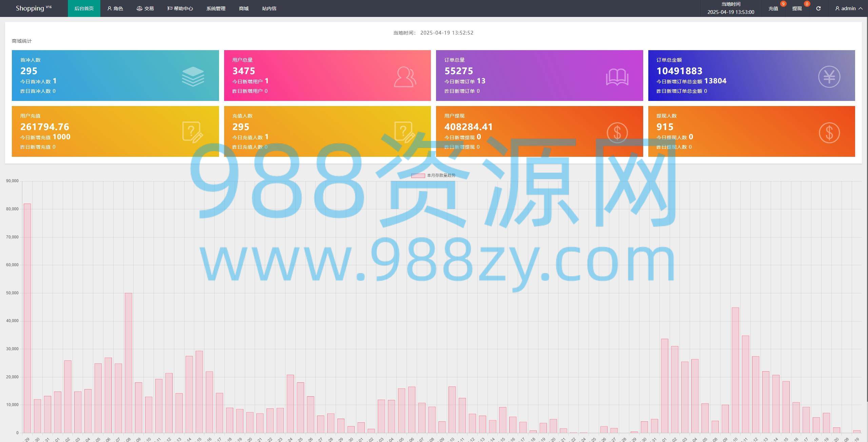Click the layers icon in 首冲人数 card

point(193,77)
